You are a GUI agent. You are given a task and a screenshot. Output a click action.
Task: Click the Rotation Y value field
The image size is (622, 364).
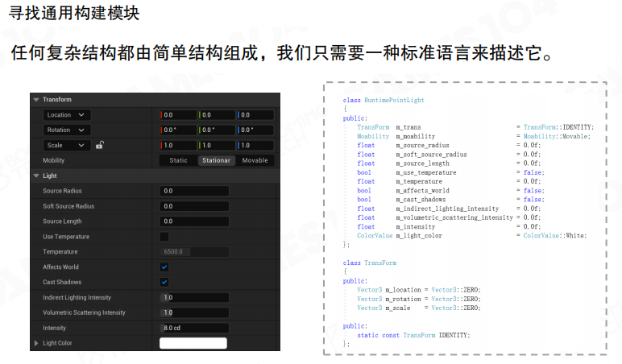pyautogui.click(x=217, y=130)
